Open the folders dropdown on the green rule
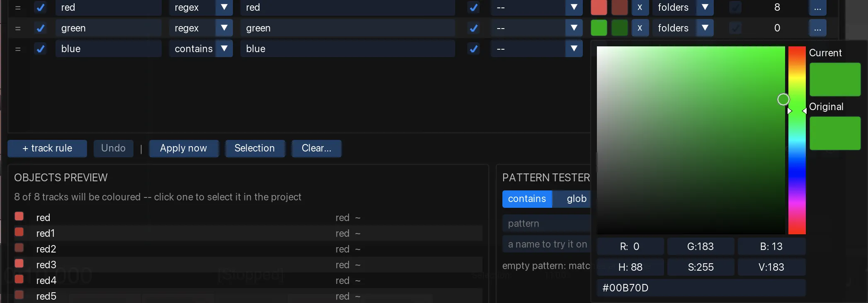 pos(683,28)
